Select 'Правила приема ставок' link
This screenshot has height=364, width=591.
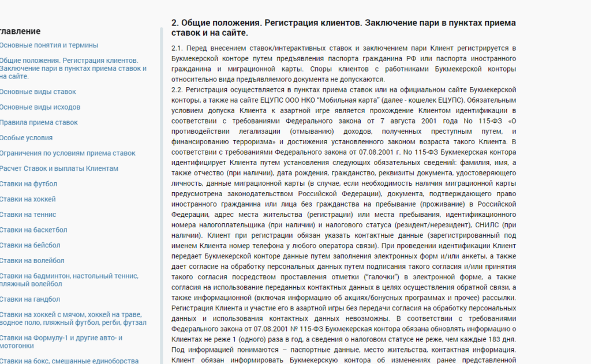(39, 122)
